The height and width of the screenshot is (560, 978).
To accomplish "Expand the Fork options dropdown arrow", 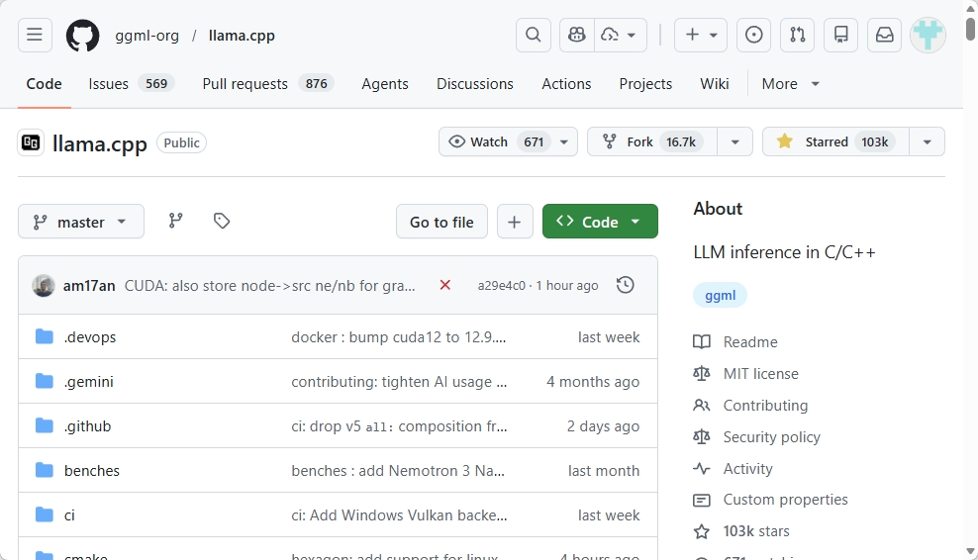I will click(734, 141).
